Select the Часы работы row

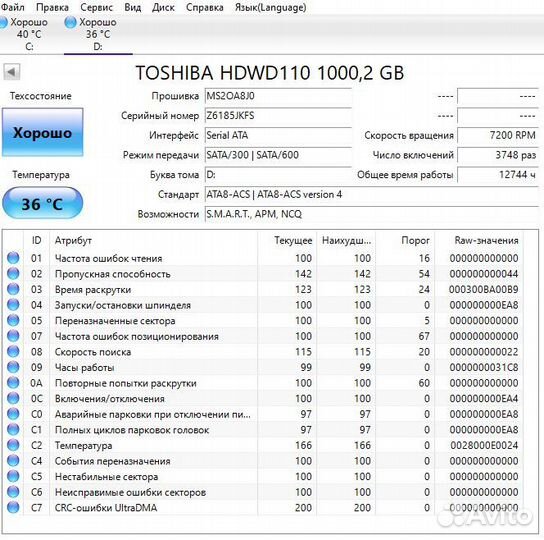click(x=263, y=367)
